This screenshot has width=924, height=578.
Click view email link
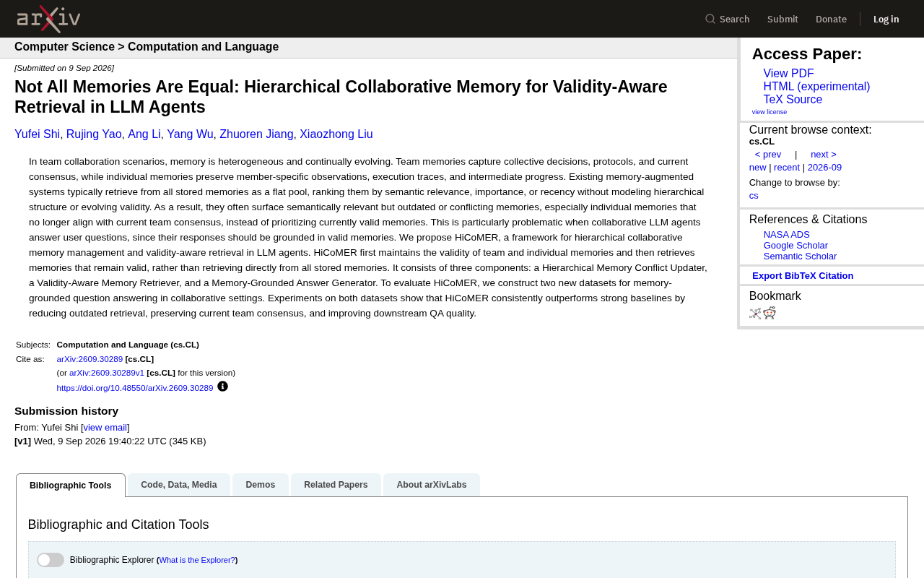pyautogui.click(x=105, y=428)
